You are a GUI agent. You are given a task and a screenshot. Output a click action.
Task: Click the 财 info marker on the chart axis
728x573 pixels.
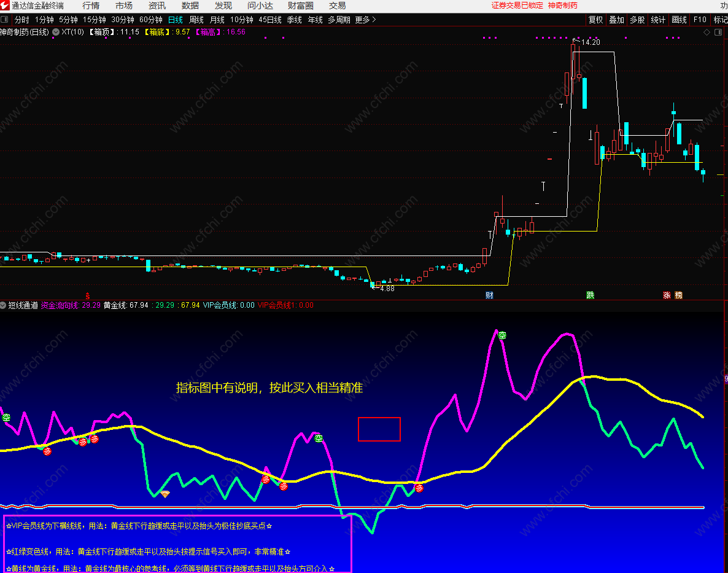point(489,295)
